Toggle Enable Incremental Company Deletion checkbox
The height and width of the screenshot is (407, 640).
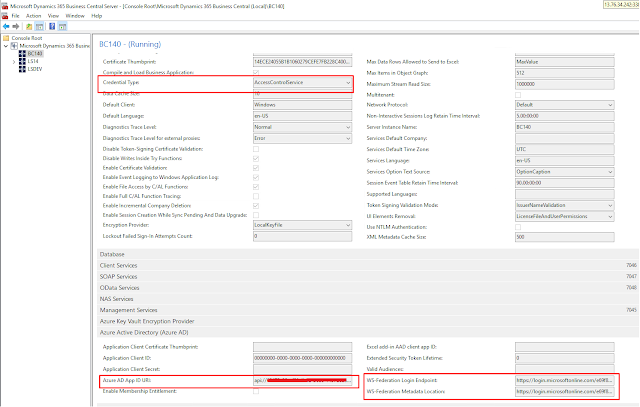click(x=256, y=206)
